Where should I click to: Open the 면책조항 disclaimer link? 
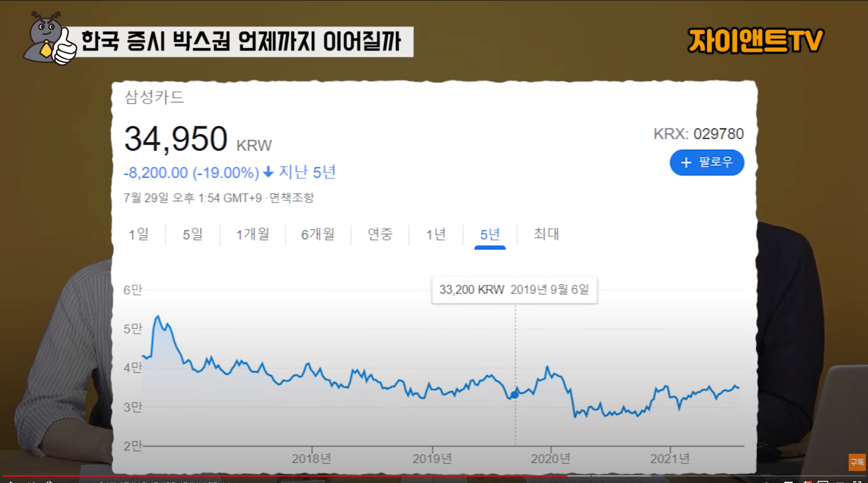[292, 198]
